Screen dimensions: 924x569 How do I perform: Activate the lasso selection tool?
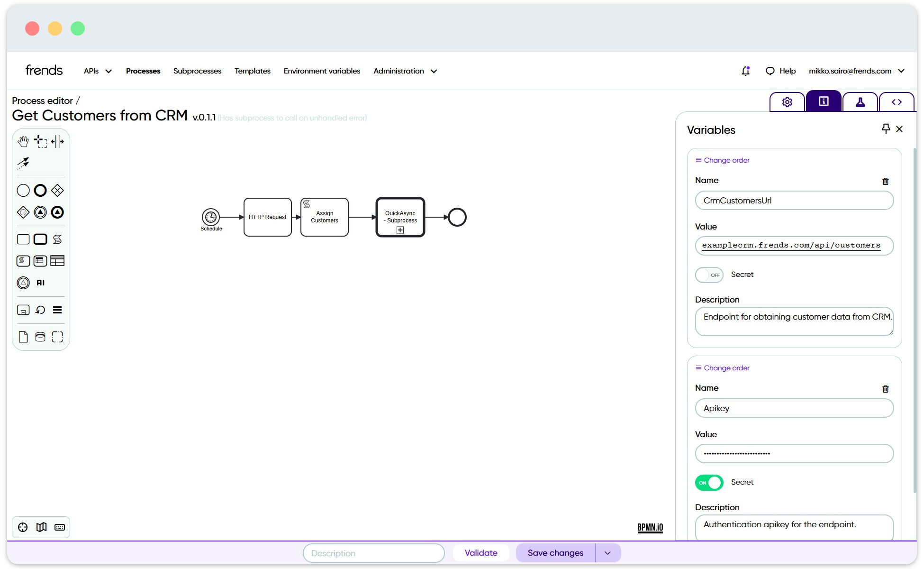40,141
